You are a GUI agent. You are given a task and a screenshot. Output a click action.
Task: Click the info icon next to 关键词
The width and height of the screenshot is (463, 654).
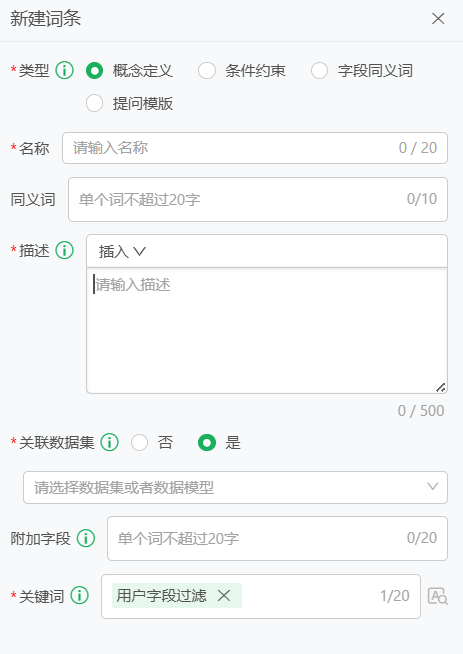[80, 595]
